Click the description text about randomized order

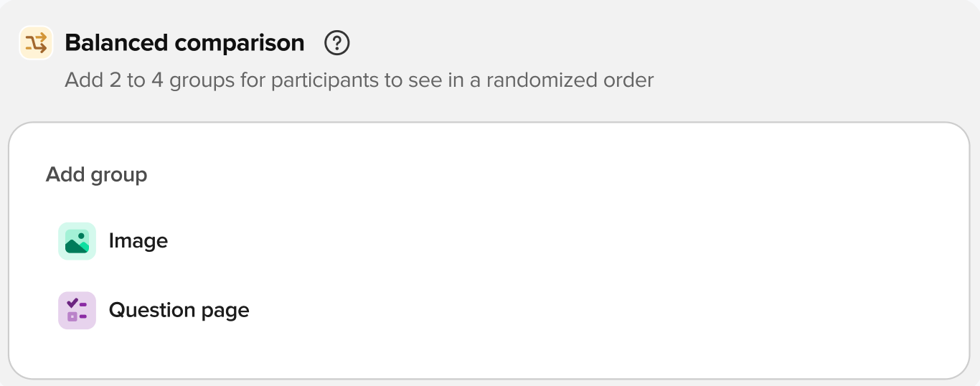(x=359, y=80)
